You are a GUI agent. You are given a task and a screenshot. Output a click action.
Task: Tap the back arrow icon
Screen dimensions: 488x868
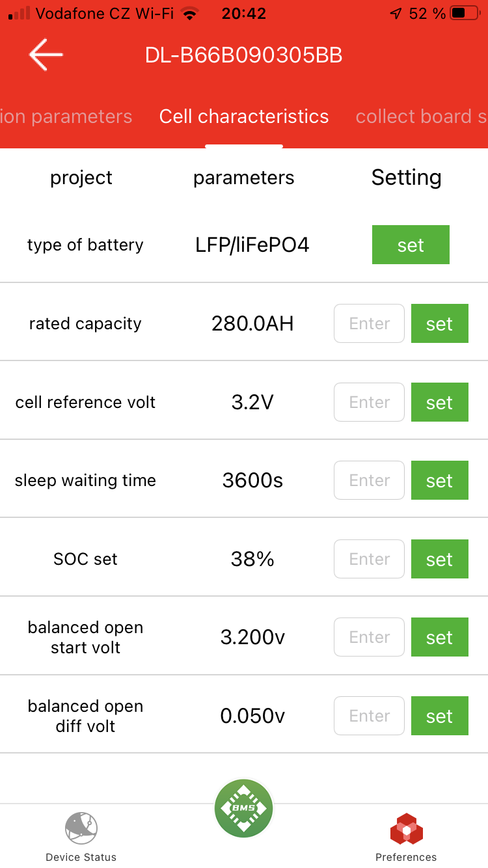pyautogui.click(x=46, y=55)
